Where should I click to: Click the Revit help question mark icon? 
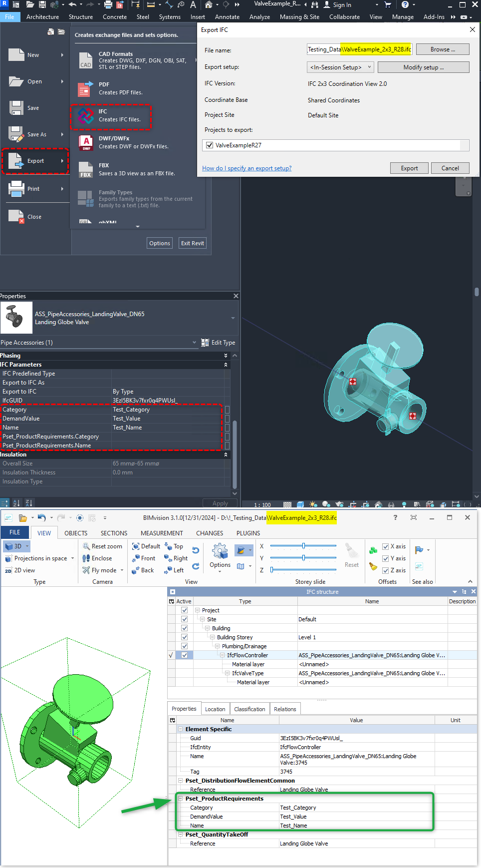point(405,4)
